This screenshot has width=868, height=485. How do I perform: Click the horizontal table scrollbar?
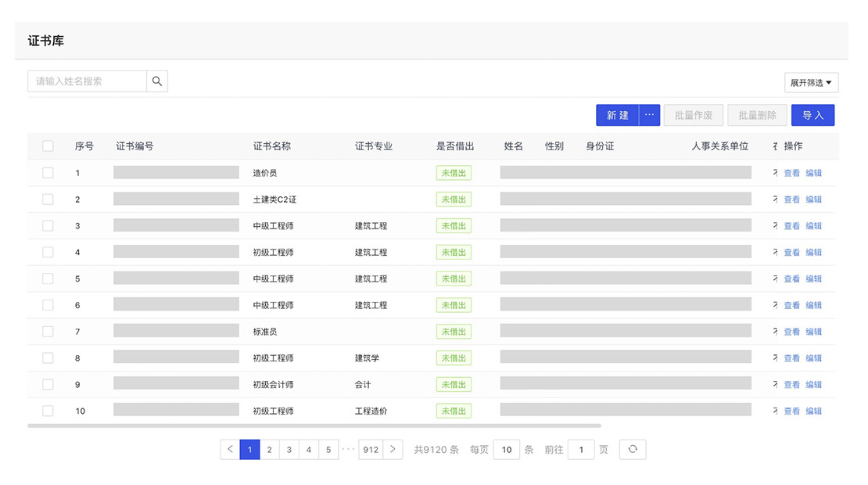coord(314,426)
